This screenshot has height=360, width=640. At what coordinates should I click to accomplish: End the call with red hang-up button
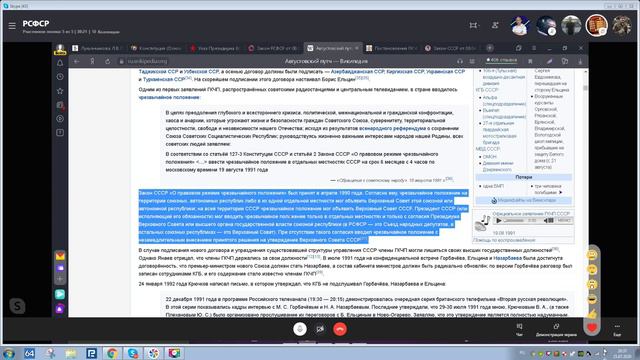[x=340, y=329]
